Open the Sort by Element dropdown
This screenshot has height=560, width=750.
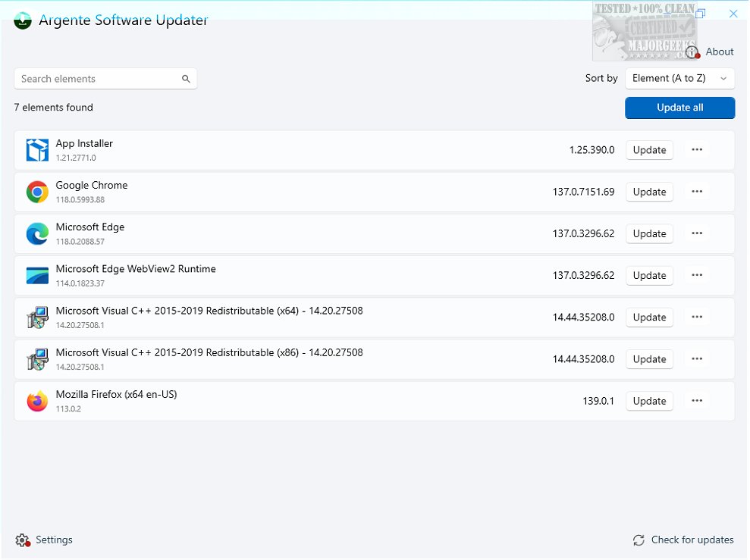click(679, 78)
